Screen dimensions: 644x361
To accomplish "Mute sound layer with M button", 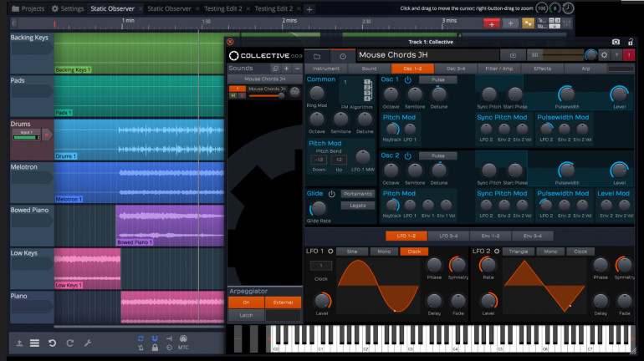I will [x=233, y=95].
